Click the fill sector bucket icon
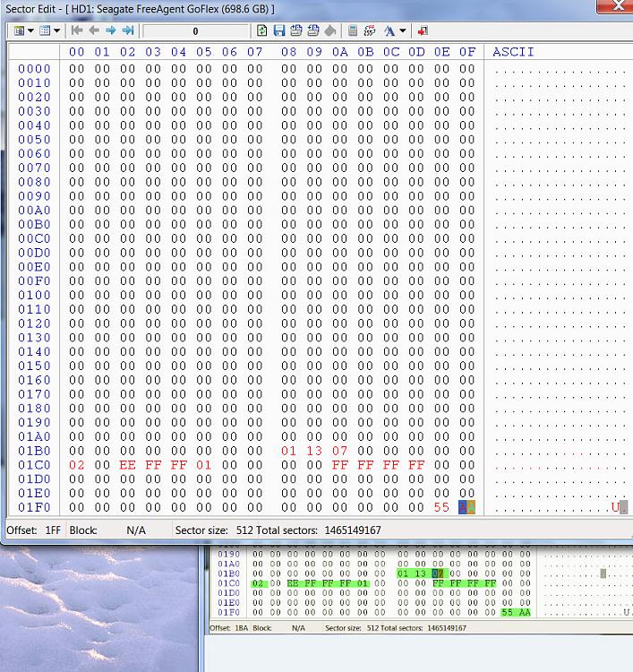The image size is (633, 672). (x=330, y=30)
